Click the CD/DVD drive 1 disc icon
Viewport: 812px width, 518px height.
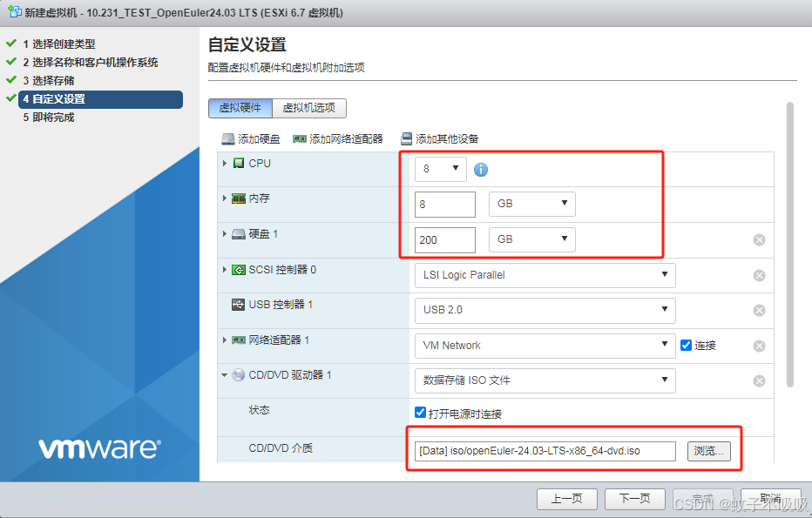click(238, 374)
